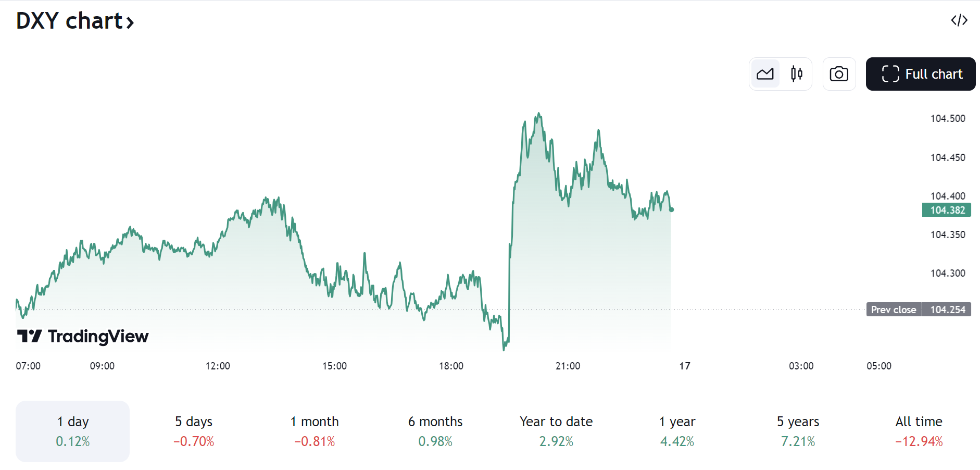Switch to the 1 month range
The height and width of the screenshot is (470, 980).
[315, 431]
